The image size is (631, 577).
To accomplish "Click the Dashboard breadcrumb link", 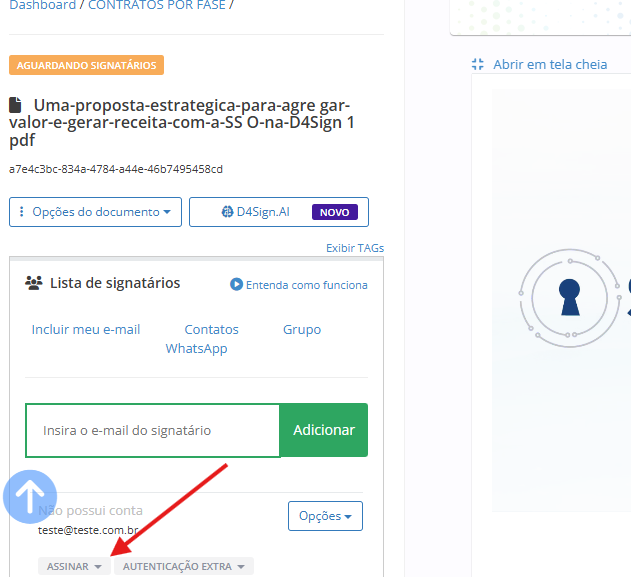I will [42, 5].
